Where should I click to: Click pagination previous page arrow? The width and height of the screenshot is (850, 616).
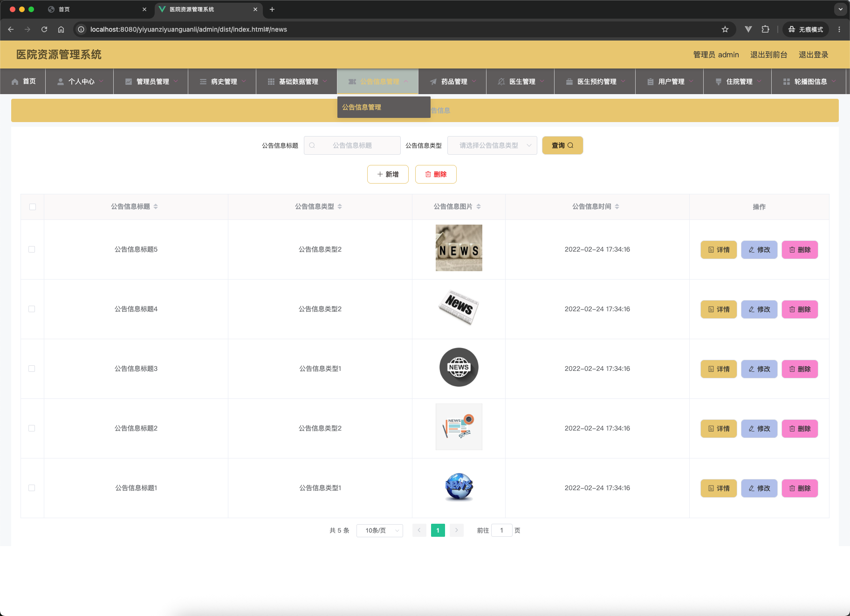click(x=419, y=530)
